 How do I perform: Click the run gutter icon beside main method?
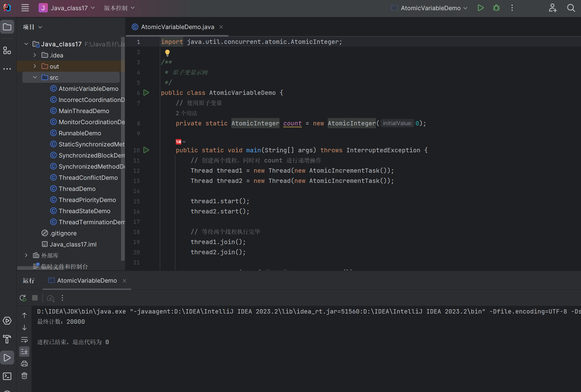[146, 150]
